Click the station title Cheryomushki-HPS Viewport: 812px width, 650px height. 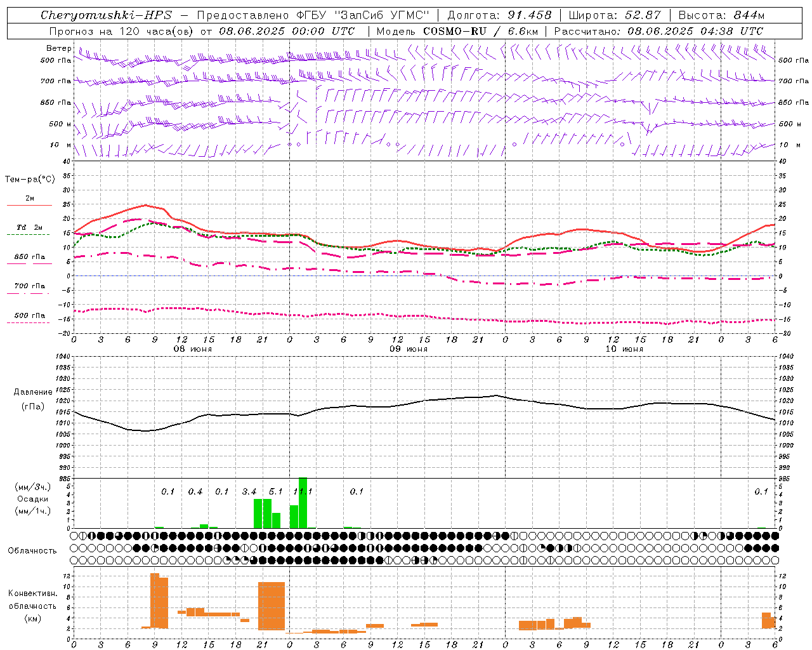coord(106,15)
